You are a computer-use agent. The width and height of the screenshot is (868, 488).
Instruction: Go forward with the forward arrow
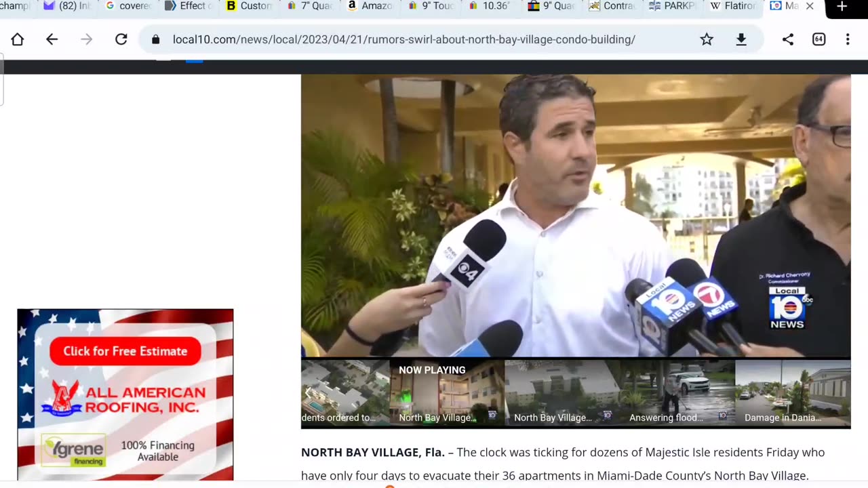coord(86,39)
